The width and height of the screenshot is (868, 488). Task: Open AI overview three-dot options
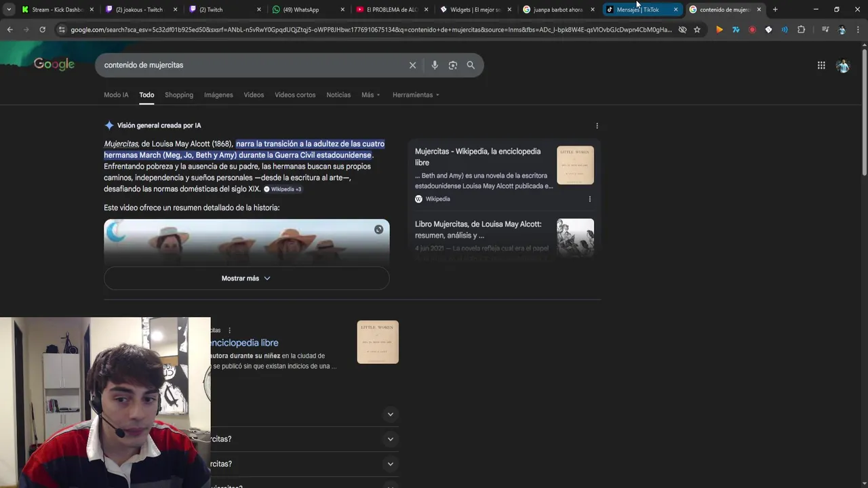pos(597,126)
